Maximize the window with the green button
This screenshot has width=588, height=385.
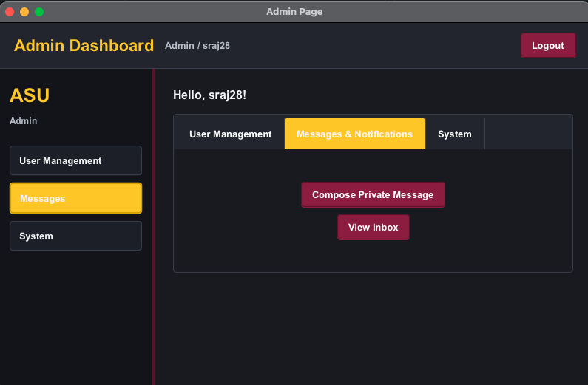tap(39, 12)
